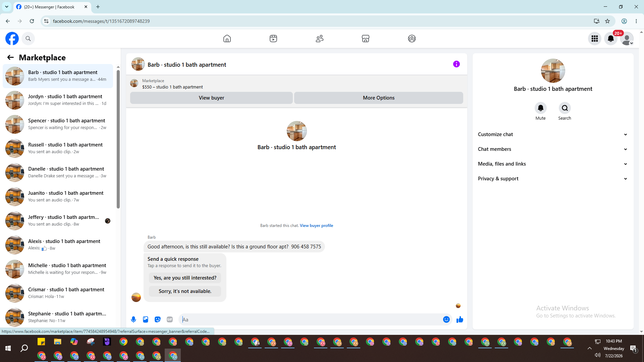Expand Customize chat section

[x=553, y=134]
